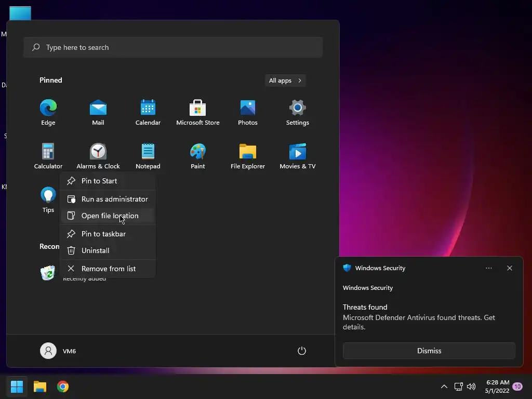Viewport: 532px width, 399px height.
Task: Launch Microsoft Store from pinned apps
Action: coord(198,112)
